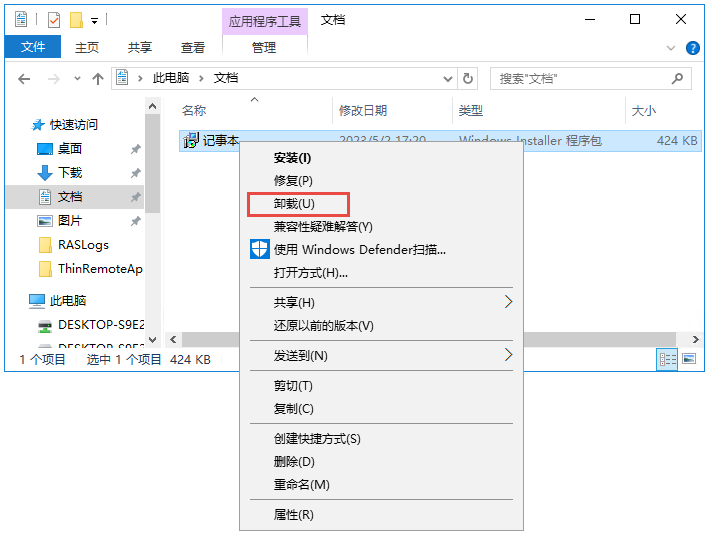Switch to details view in status bar
Screen dimensions: 707x535
pos(667,359)
